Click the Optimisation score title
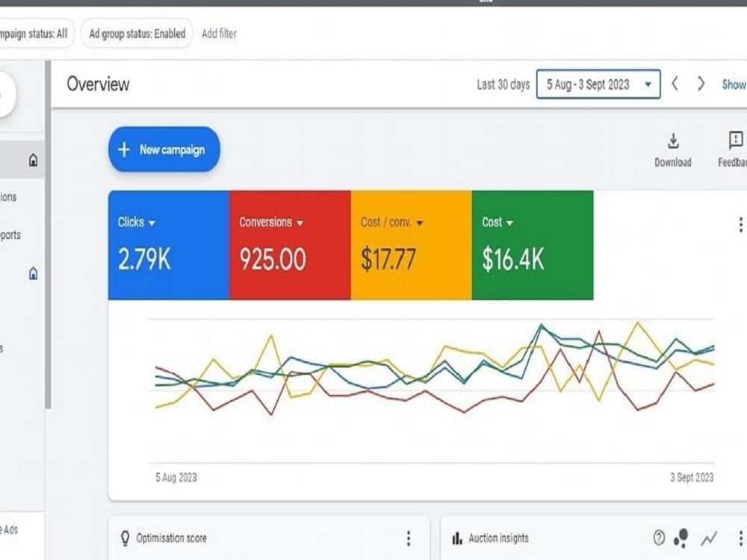Image resolution: width=747 pixels, height=560 pixels. (x=172, y=538)
